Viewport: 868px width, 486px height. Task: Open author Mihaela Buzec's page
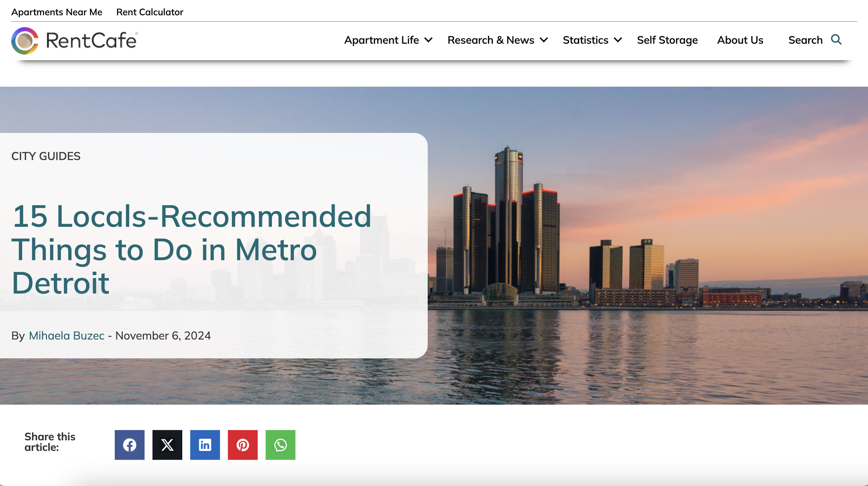tap(67, 335)
